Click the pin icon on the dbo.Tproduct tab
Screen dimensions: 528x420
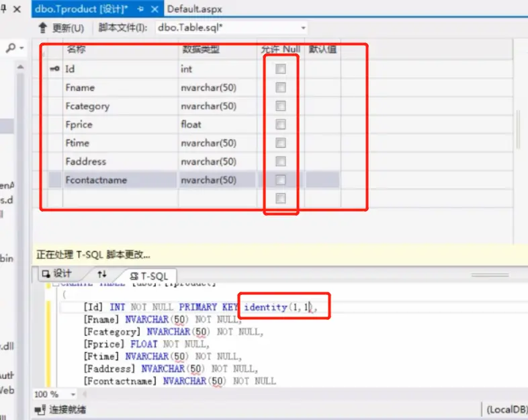140,9
